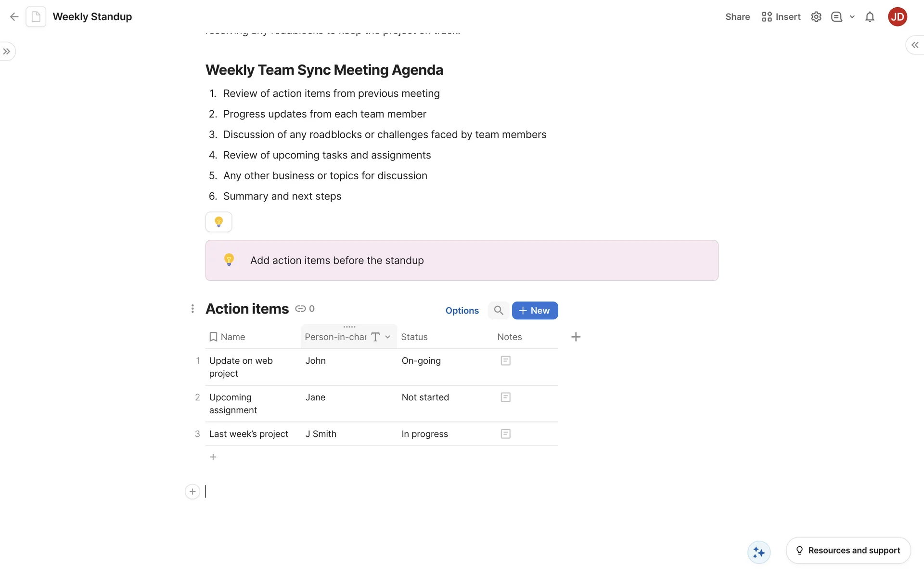Open the comments icon
This screenshot has height=578, width=924.
pyautogui.click(x=836, y=17)
